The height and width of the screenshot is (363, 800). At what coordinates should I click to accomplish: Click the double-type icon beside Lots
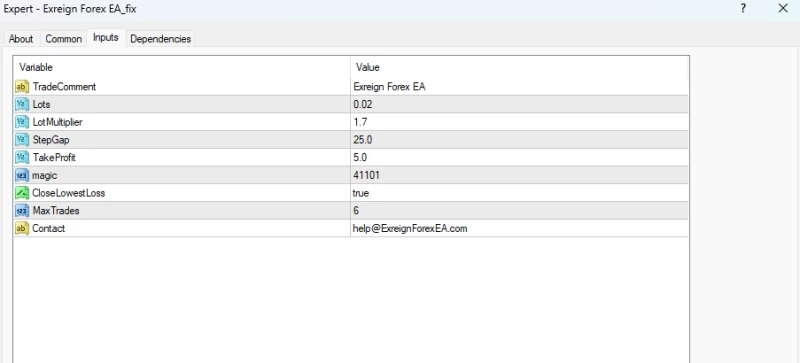(22, 105)
